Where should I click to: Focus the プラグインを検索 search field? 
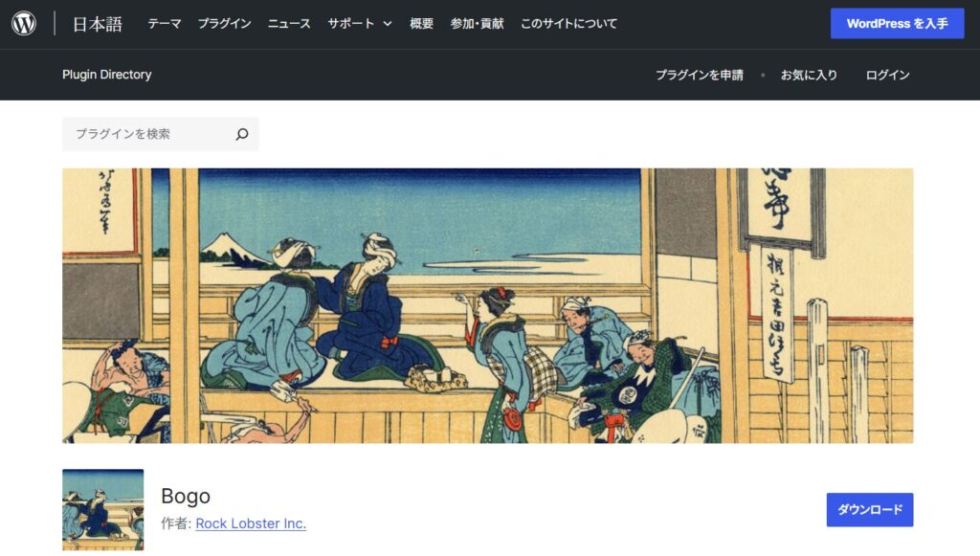point(148,134)
